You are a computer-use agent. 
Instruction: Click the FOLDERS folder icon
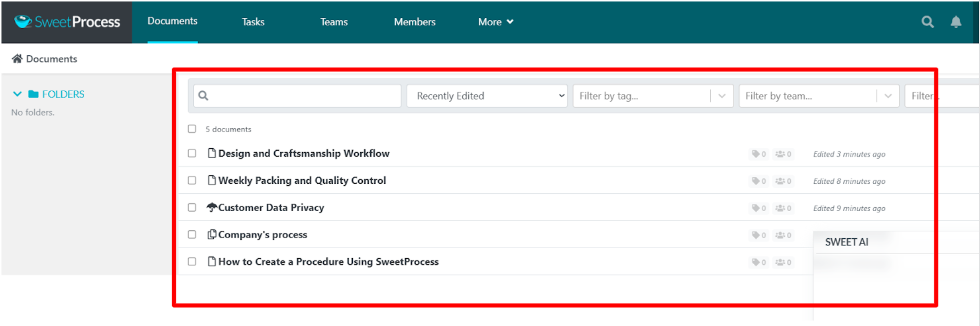[x=34, y=94]
